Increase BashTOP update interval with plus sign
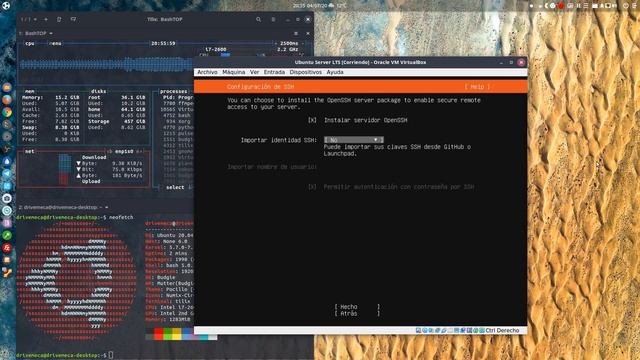This screenshot has height=360, width=640. pyautogui.click(x=302, y=43)
